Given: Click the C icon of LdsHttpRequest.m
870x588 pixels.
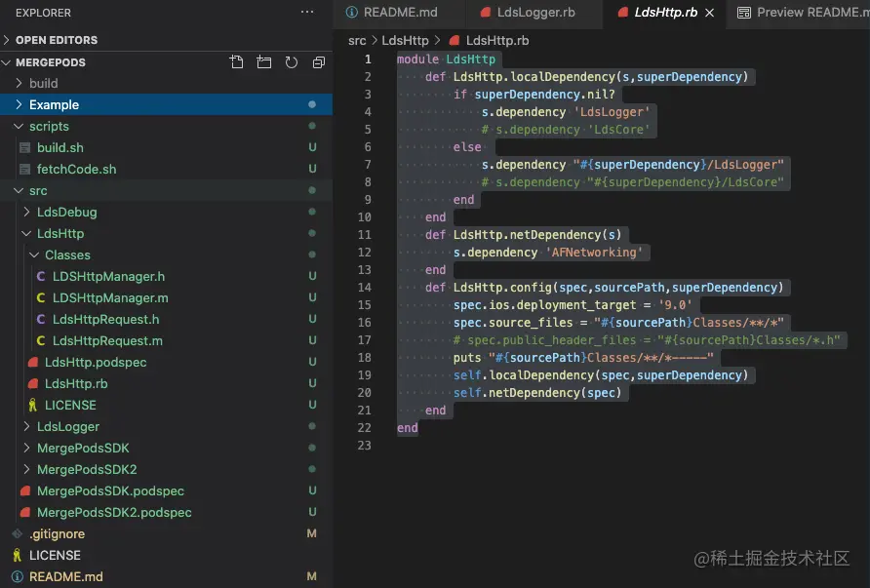Looking at the screenshot, I should (41, 340).
